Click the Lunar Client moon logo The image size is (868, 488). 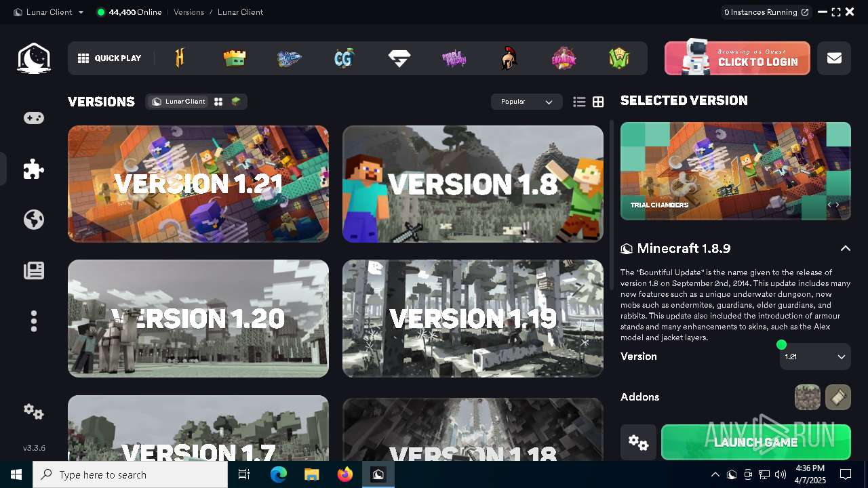(x=34, y=58)
